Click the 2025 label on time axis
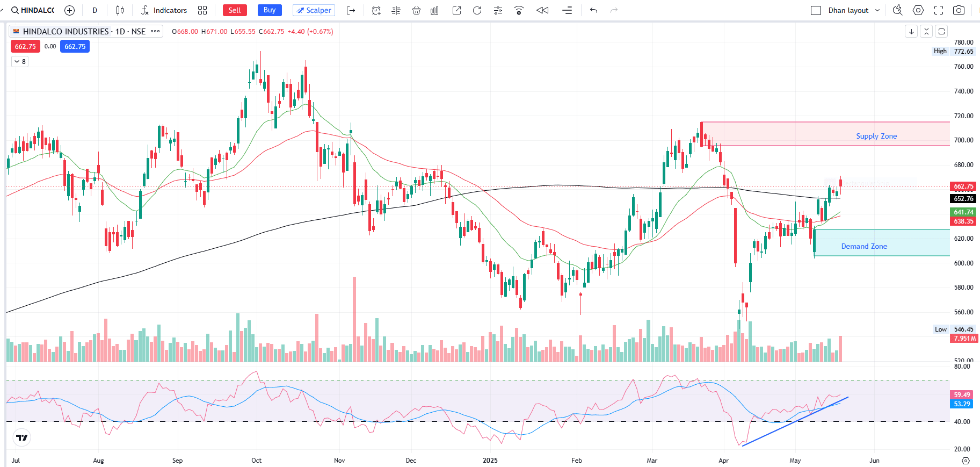This screenshot has height=467, width=980. pos(490,461)
